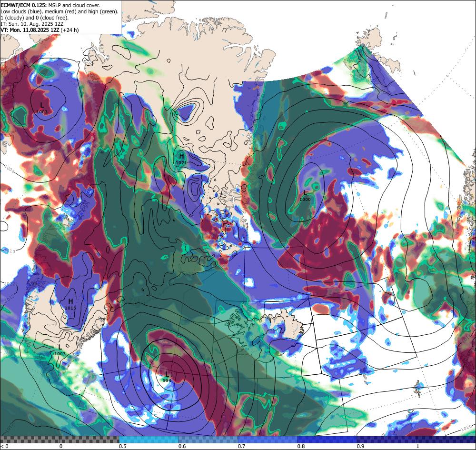476x450 pixels.
Task: Click the '1 (cloudy) and 0 (cloud free)' line
Action: [34, 18]
